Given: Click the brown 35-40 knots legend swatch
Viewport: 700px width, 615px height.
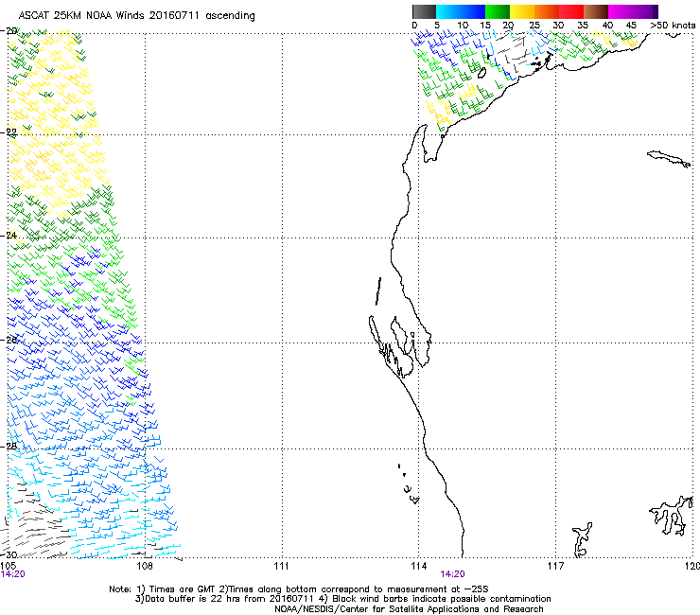Looking at the screenshot, I should pos(596,11).
